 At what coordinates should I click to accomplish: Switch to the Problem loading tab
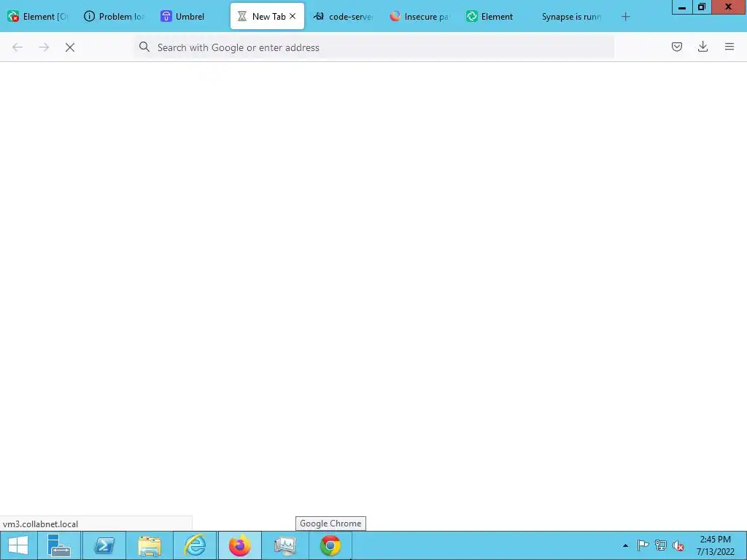(x=115, y=17)
